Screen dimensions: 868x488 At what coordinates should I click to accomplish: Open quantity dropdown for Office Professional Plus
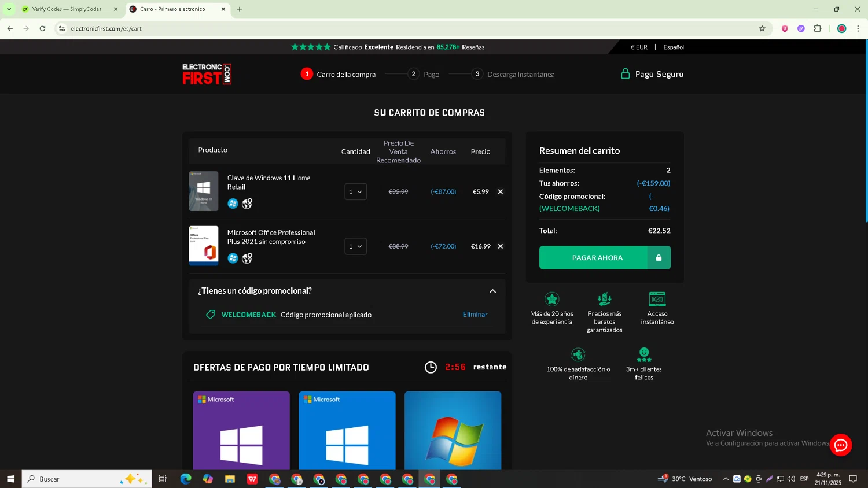[355, 246]
